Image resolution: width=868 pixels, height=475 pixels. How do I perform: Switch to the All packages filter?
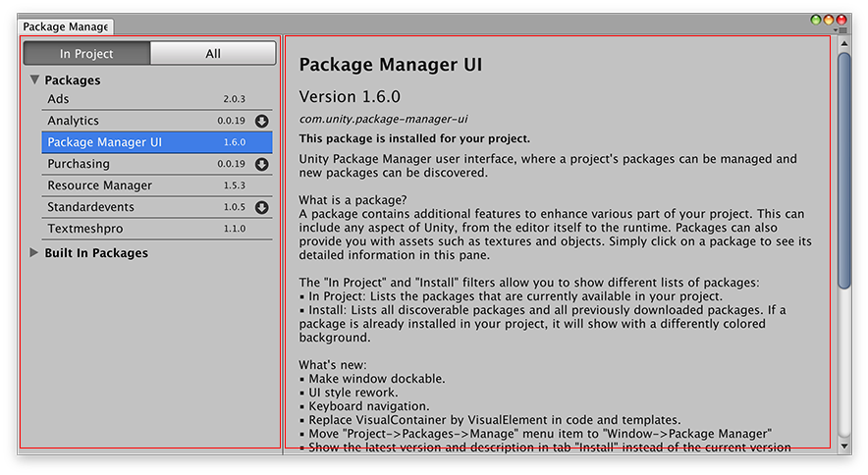point(213,54)
